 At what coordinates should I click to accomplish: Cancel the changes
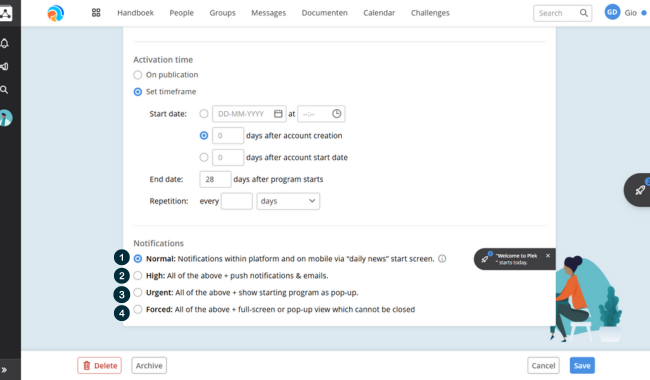543,365
